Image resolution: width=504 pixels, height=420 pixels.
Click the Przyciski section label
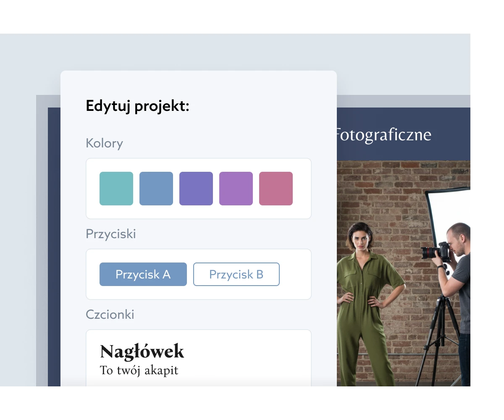[x=111, y=234]
